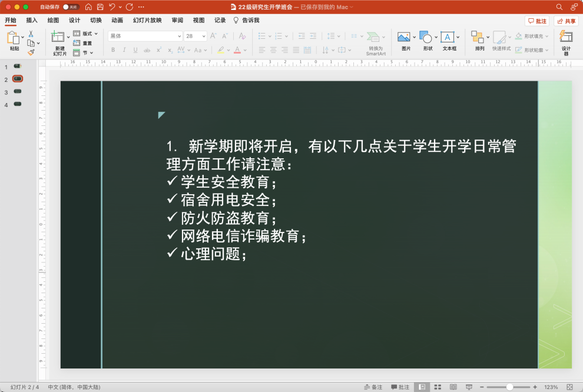Viewport: 583px width, 392px height.
Task: Open the Insert (插入) tab
Action: [x=32, y=20]
